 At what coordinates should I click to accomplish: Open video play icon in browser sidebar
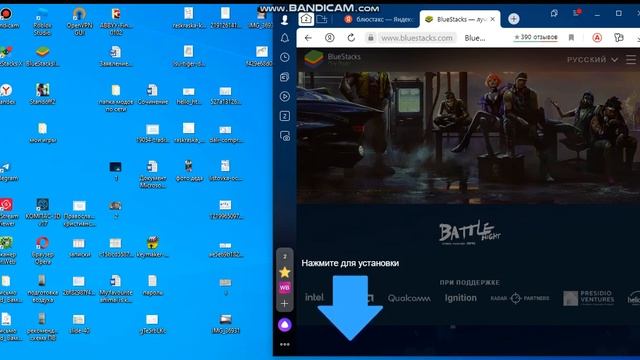[x=284, y=96]
